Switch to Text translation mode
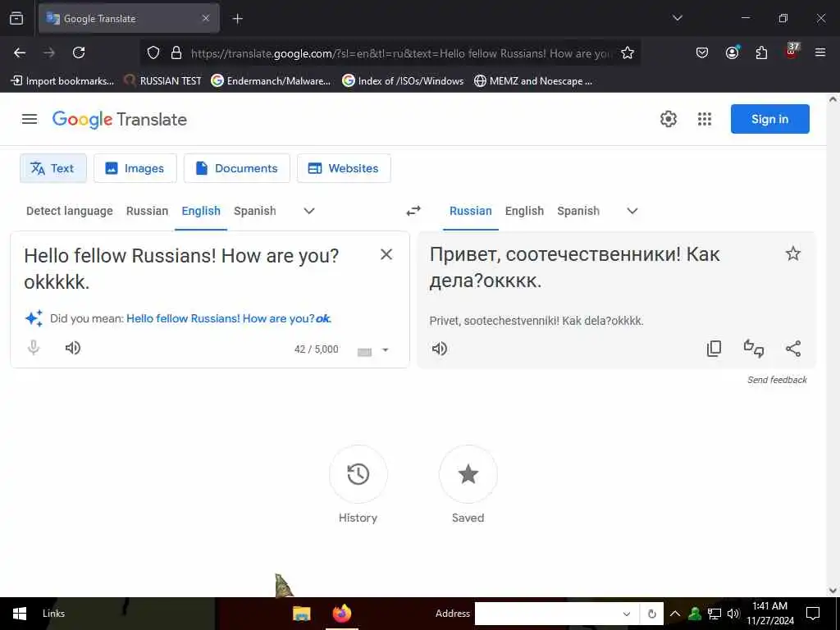 pyautogui.click(x=53, y=168)
